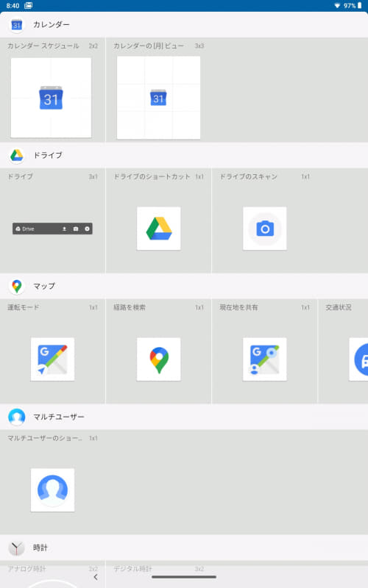This screenshot has width=368, height=588.
Task: Tap the upload icon in Drive widget bar
Action: (x=64, y=229)
